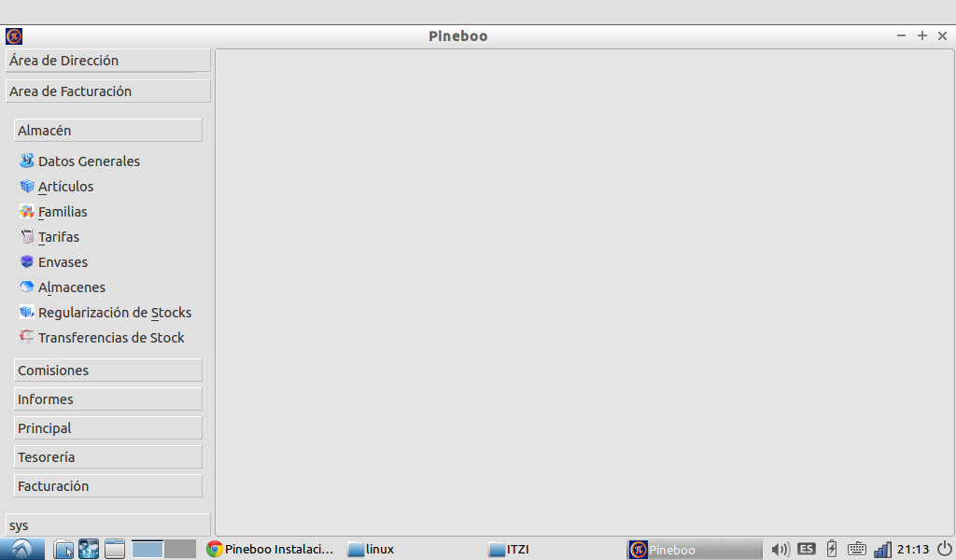Expand the sys section

(108, 525)
